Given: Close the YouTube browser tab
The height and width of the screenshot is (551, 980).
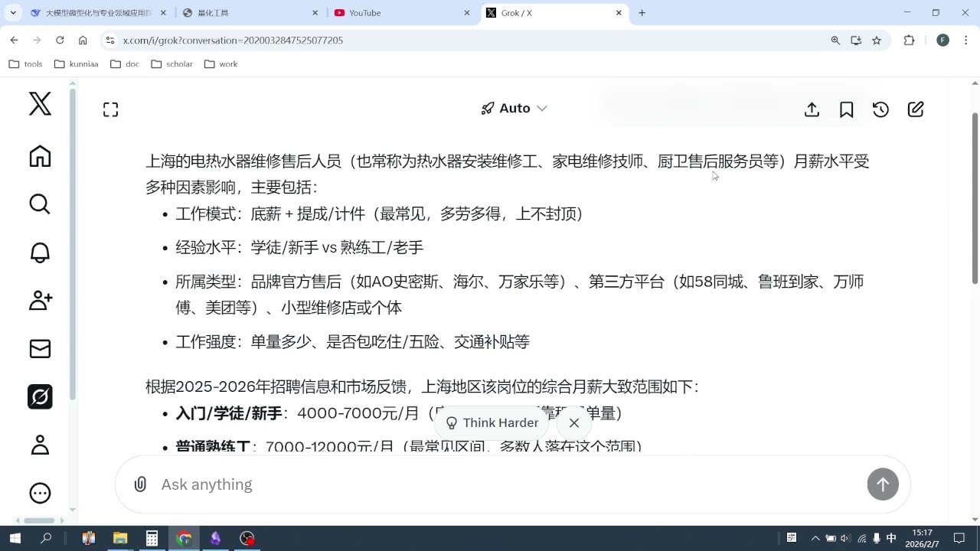Looking at the screenshot, I should click(468, 13).
